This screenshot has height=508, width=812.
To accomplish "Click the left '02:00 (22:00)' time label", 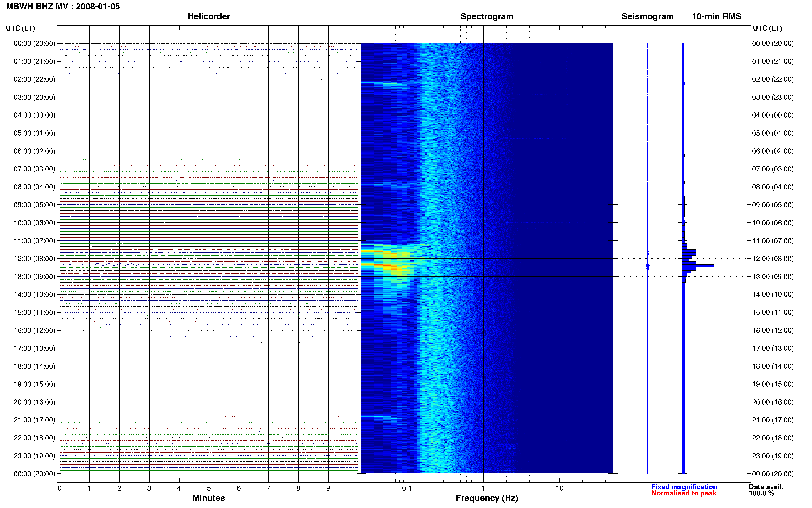I will [x=34, y=79].
